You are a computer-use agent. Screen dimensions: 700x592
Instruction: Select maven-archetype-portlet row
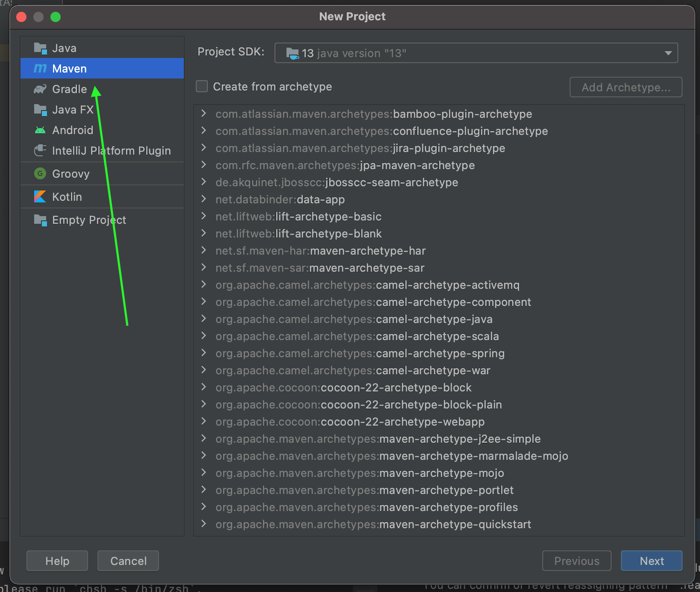(439, 490)
